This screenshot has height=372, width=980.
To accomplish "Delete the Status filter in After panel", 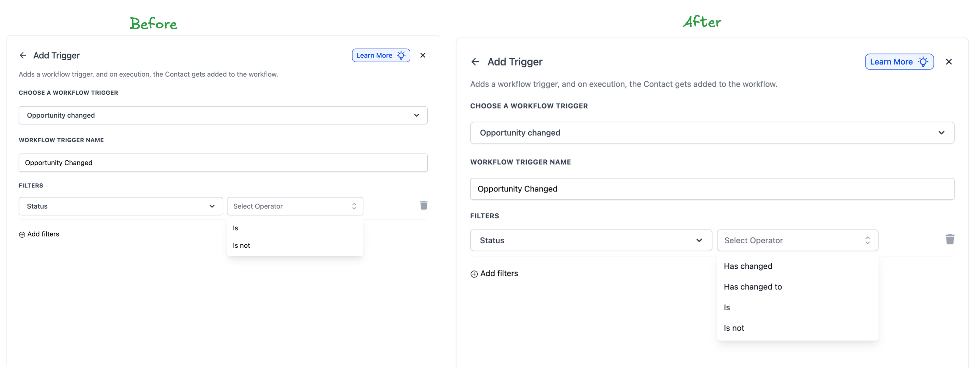I will click(x=950, y=240).
